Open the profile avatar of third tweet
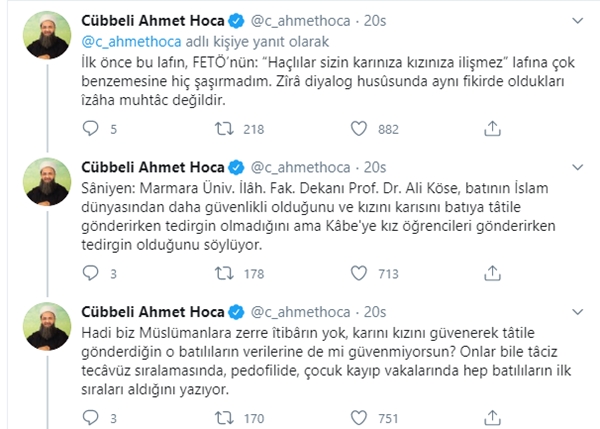Image resolution: width=600 pixels, height=429 pixels. tap(47, 326)
